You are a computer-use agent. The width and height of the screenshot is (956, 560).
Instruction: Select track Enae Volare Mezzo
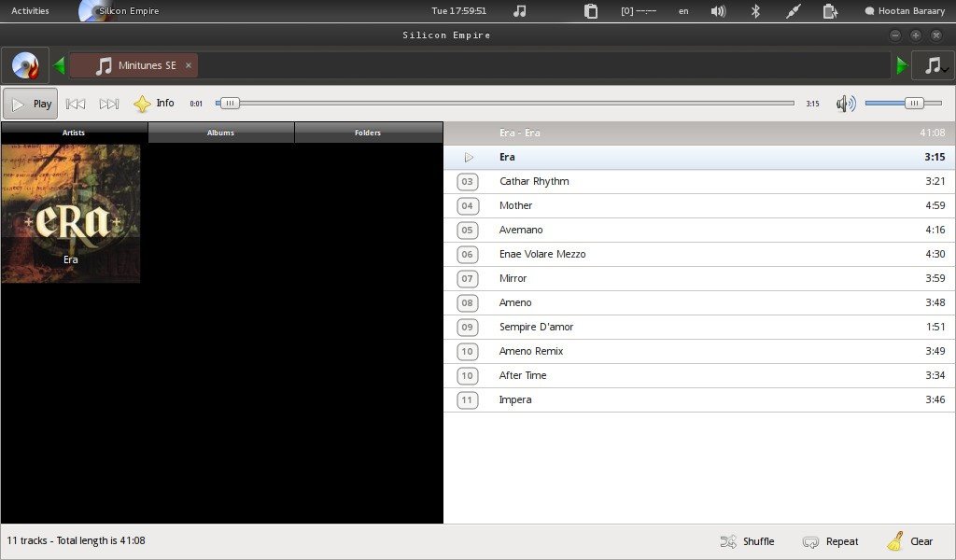pos(699,254)
